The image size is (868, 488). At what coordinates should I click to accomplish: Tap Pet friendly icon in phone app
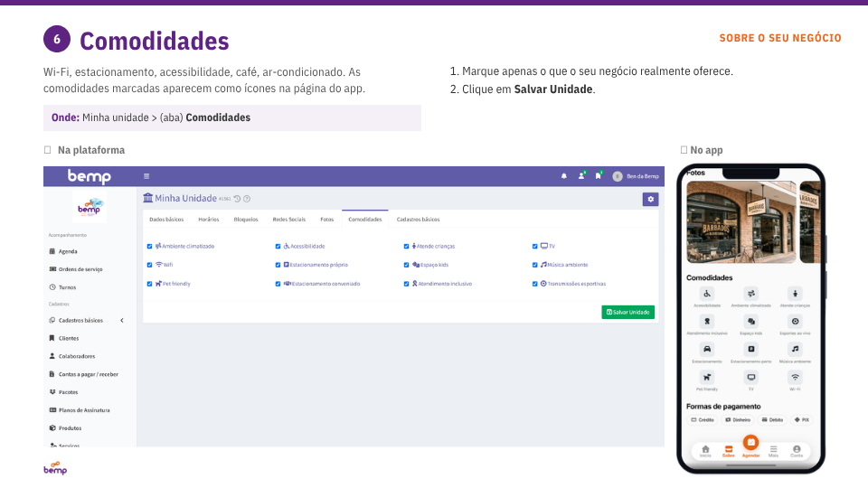(x=707, y=378)
